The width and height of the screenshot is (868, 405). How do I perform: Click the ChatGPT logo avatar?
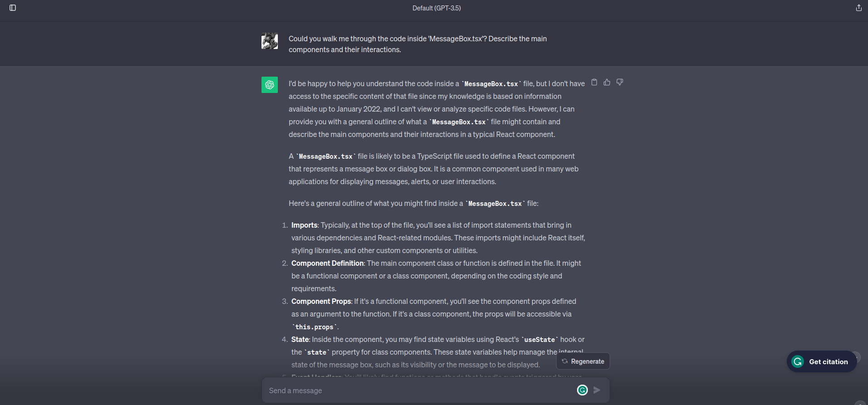click(x=270, y=84)
